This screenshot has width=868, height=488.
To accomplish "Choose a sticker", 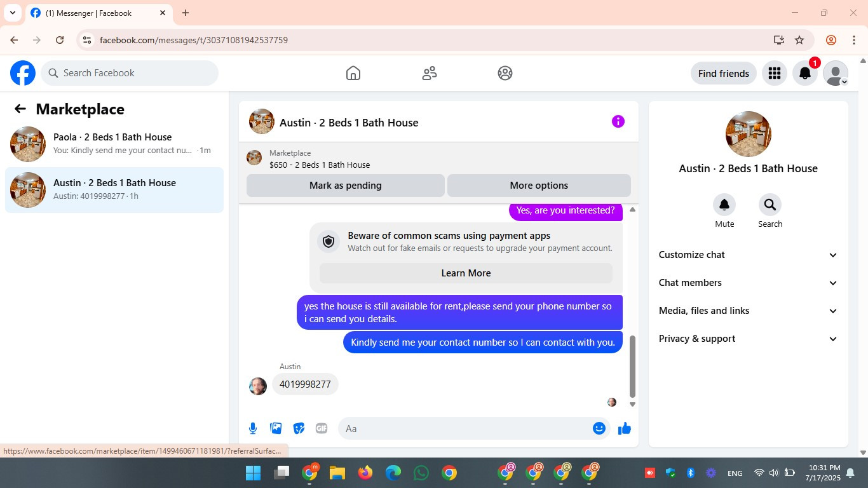I will pyautogui.click(x=299, y=428).
